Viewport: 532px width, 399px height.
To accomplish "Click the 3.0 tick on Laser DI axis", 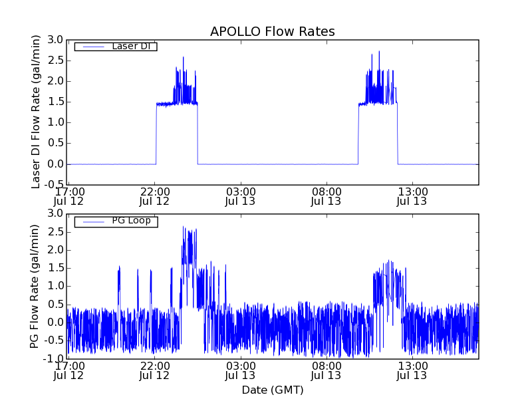I will (55, 40).
